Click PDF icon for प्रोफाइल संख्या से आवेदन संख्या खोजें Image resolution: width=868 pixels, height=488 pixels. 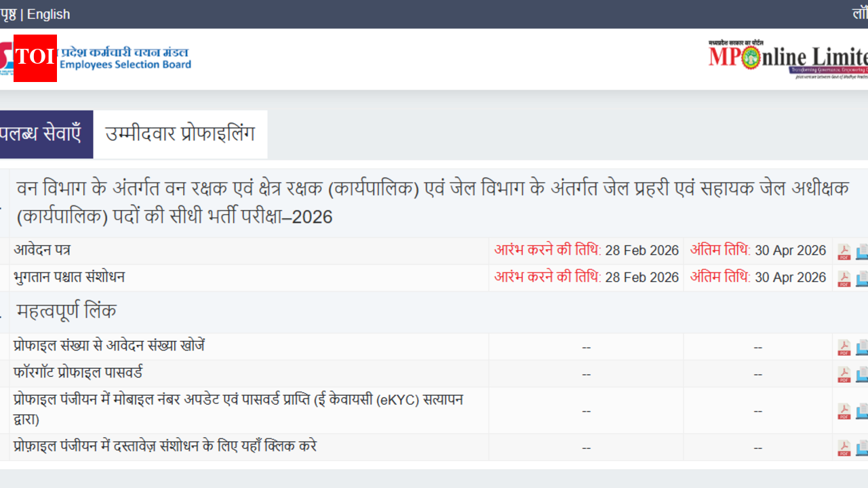[844, 347]
